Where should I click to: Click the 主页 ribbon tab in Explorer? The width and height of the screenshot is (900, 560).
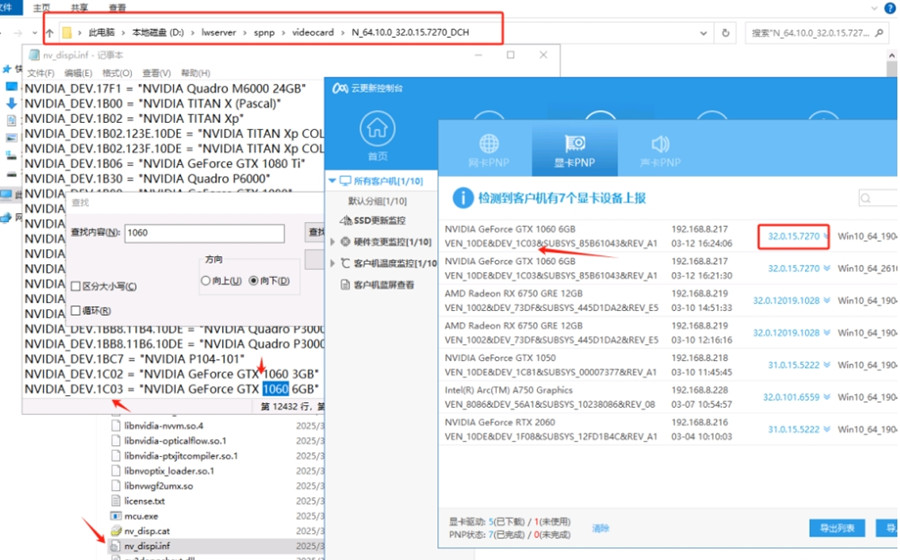[x=42, y=7]
